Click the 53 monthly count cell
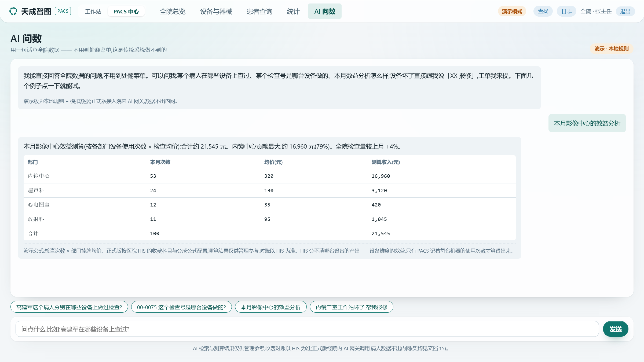 click(153, 176)
